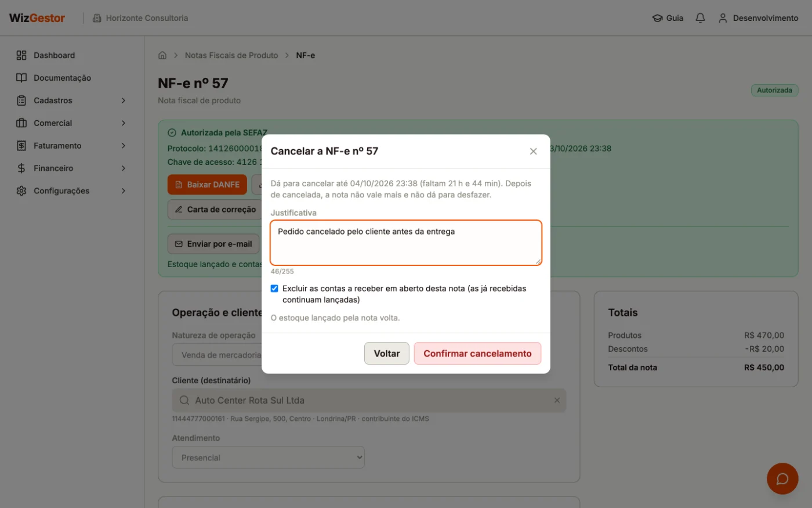Screen dimensions: 812x508
Task: Open the chat support bubble
Action: click(782, 478)
